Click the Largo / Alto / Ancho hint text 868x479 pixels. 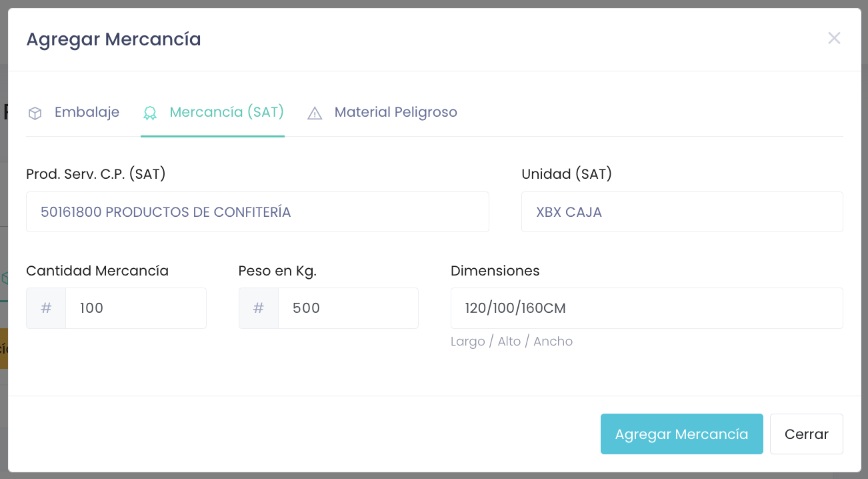[512, 341]
